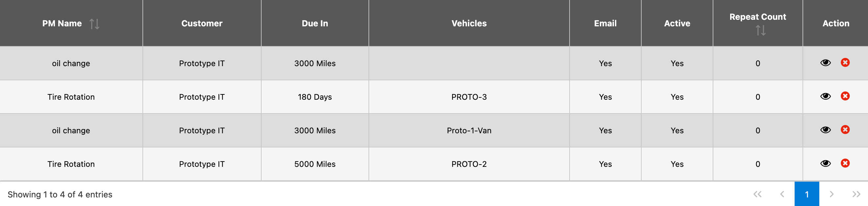This screenshot has height=206, width=868.
Task: Sort table by PM Name arrows
Action: [94, 24]
